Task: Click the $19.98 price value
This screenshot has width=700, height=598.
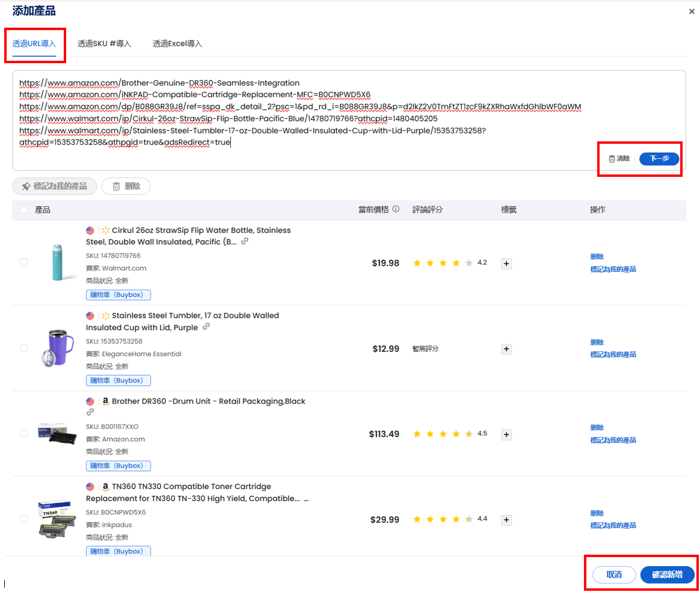Action: click(385, 263)
